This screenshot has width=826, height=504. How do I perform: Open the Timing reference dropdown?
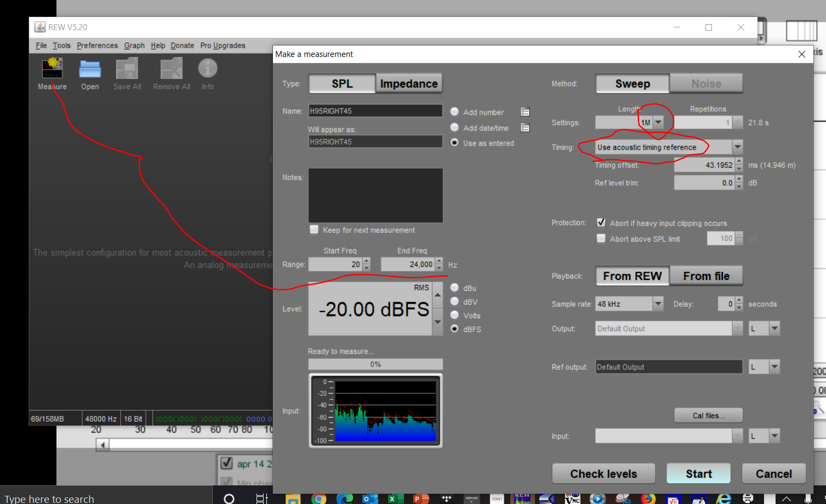point(737,147)
